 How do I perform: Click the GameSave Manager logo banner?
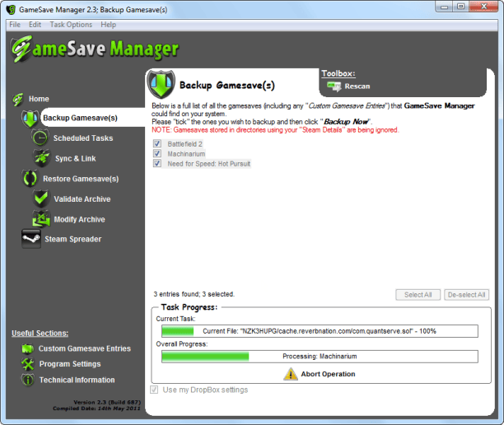(x=95, y=49)
